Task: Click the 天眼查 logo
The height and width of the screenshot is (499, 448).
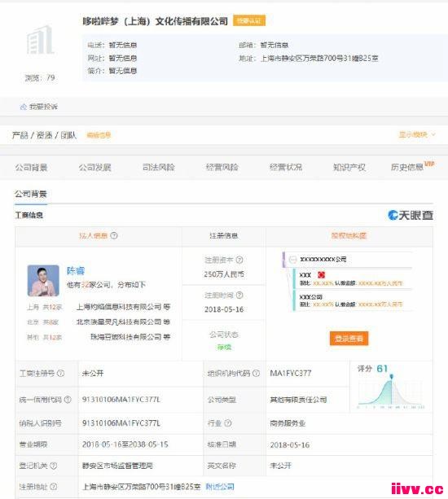Action: 410,215
